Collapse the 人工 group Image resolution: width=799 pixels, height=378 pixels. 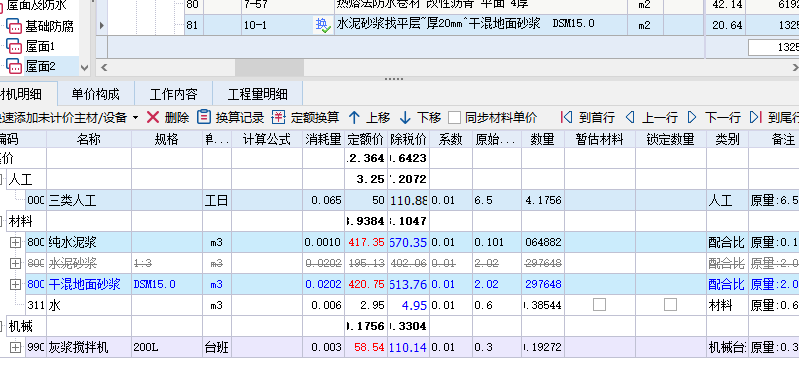(2, 179)
